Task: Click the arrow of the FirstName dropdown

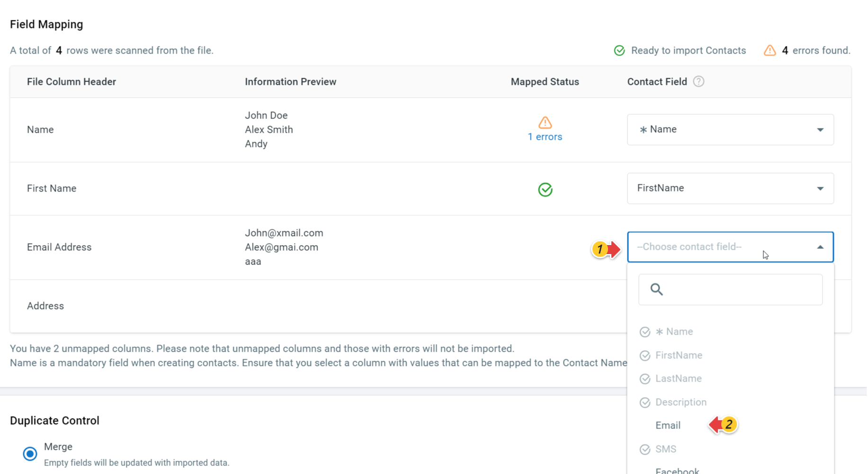Action: (820, 189)
